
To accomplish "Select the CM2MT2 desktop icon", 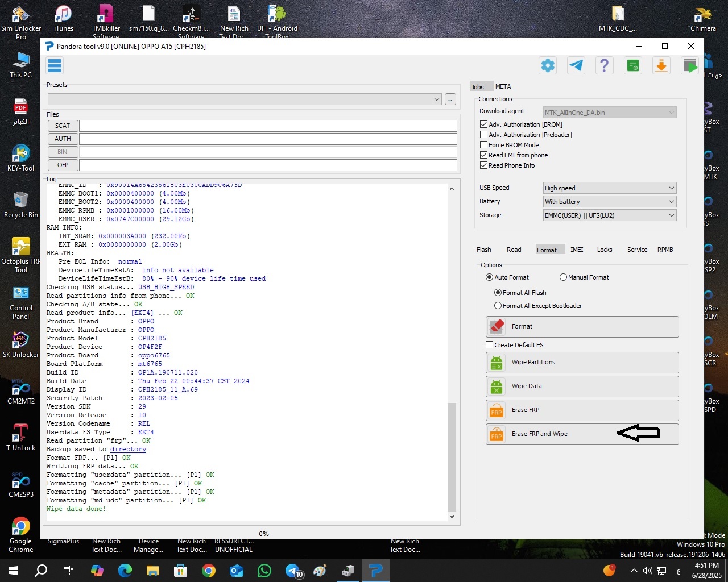I will tap(21, 391).
